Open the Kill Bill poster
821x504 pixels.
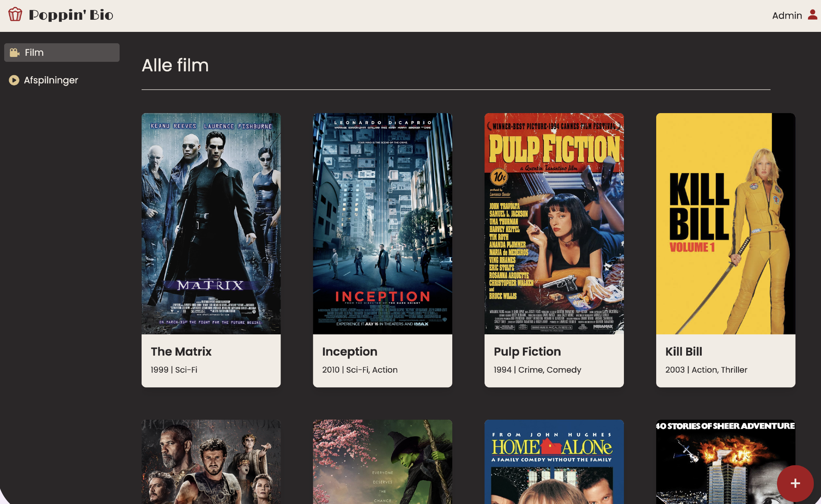pos(726,224)
